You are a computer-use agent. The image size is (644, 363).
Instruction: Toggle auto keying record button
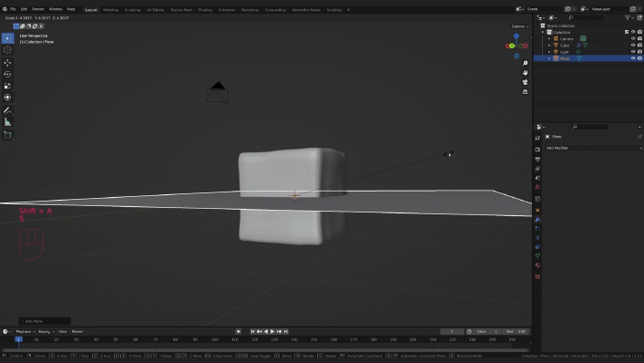(x=239, y=331)
